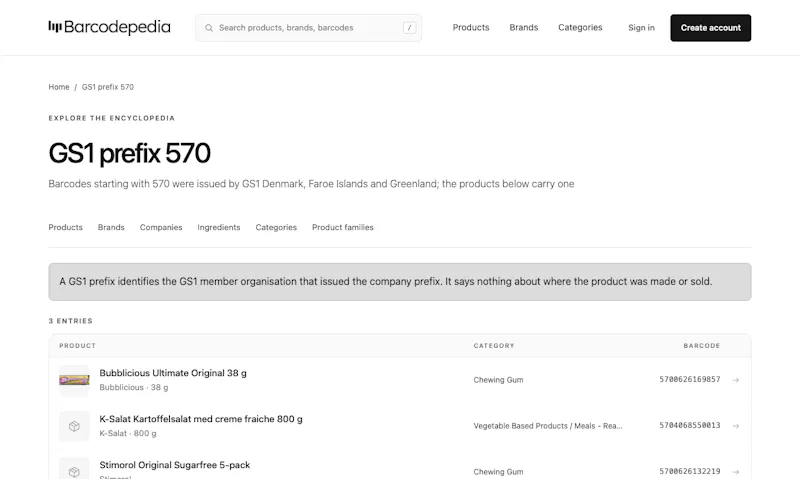This screenshot has width=800, height=479.
Task: Click the "Bubblicious · 38 g" subtitle
Action: point(134,388)
